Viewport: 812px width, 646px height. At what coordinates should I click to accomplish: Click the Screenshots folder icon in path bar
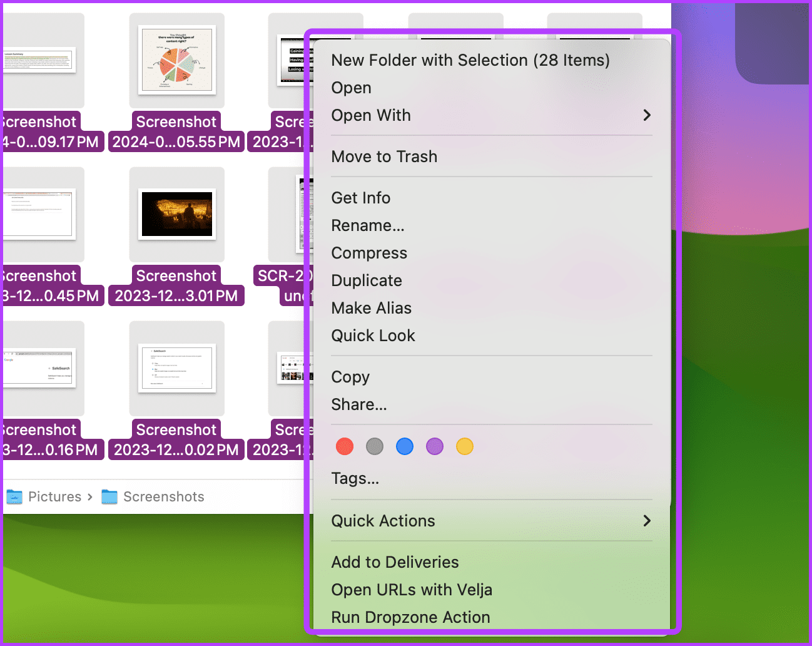(x=109, y=497)
